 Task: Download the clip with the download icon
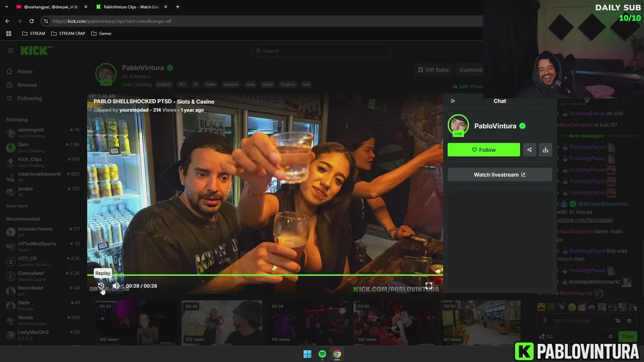point(545,150)
